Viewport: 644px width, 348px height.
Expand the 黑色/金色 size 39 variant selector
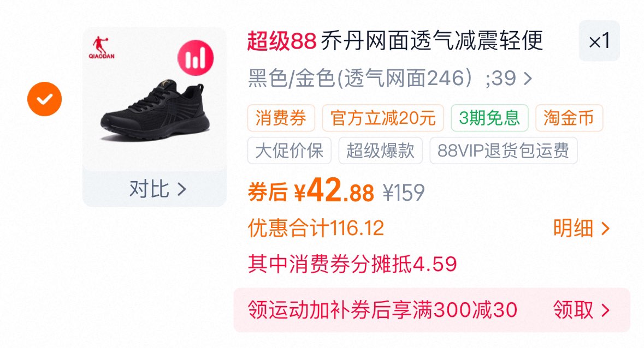390,78
